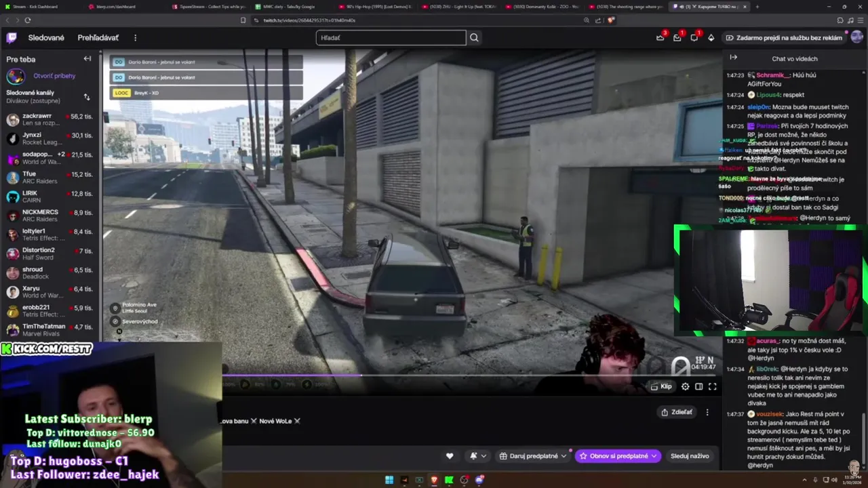Open Discord from the taskbar
The height and width of the screenshot is (488, 868).
[x=479, y=480]
